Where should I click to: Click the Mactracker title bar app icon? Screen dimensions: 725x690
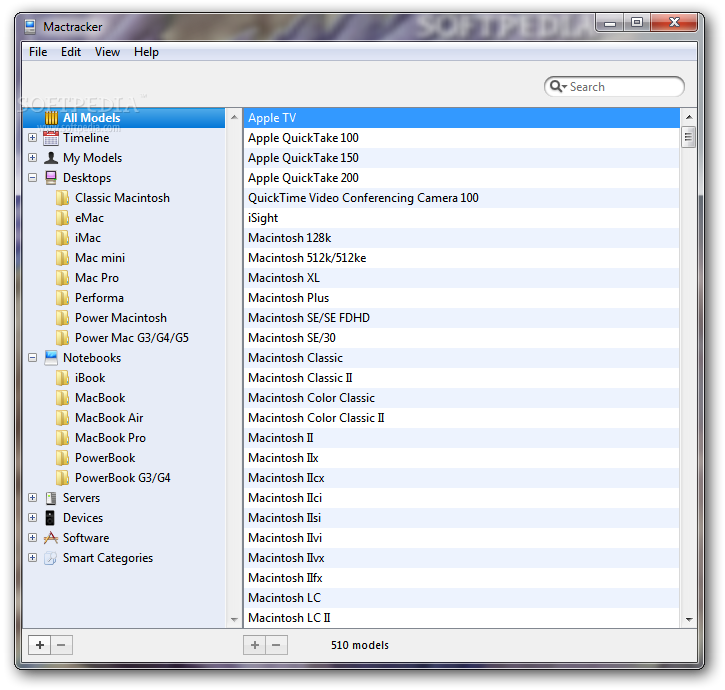tap(31, 27)
